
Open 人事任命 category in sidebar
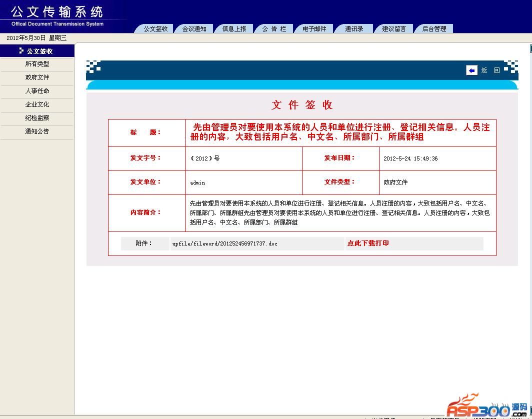click(x=37, y=91)
